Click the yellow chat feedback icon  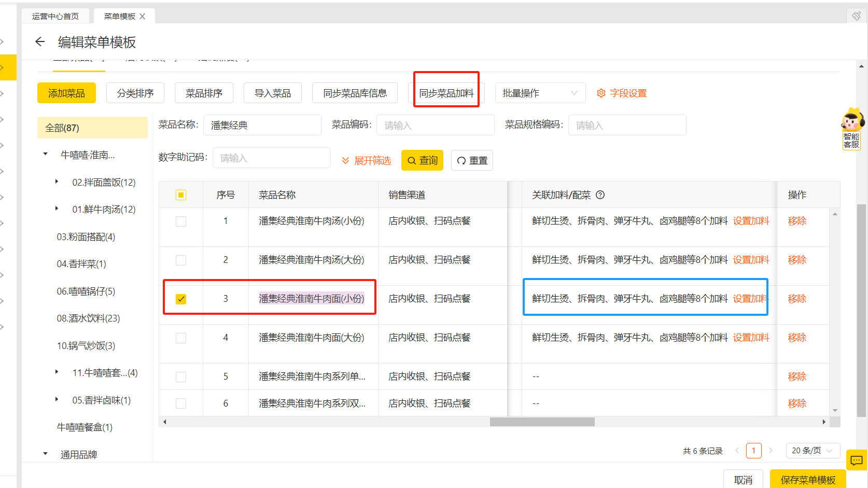click(856, 460)
